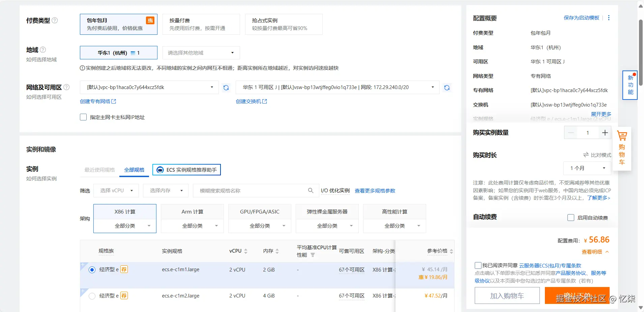
Task: Click 如何选择可用区 help link
Action: pyautogui.click(x=44, y=97)
